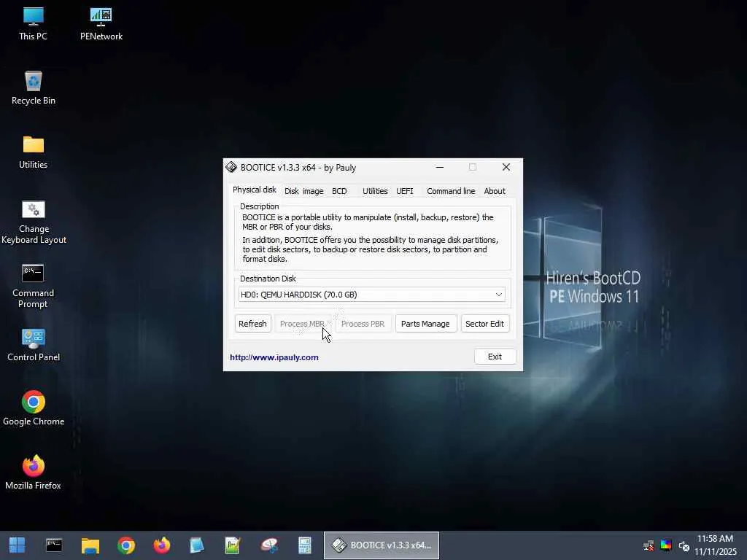
Task: Open the Utilities folder on desktop
Action: point(34,152)
